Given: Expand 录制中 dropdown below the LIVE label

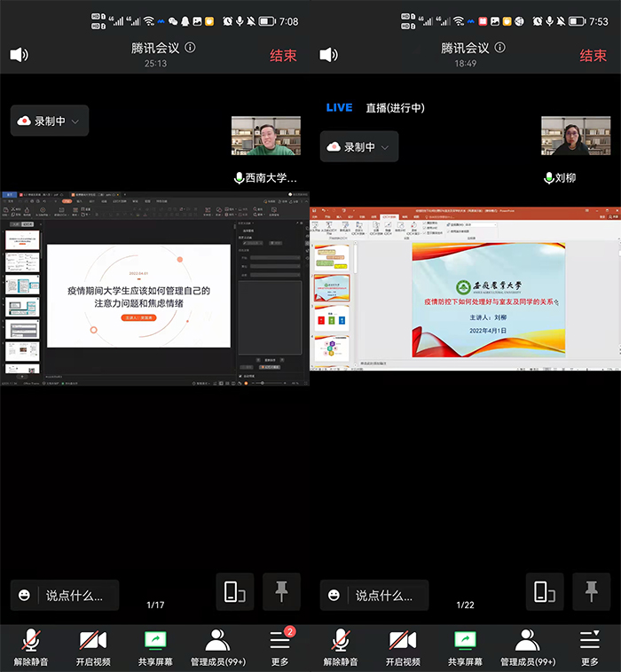Looking at the screenshot, I should coord(359,147).
